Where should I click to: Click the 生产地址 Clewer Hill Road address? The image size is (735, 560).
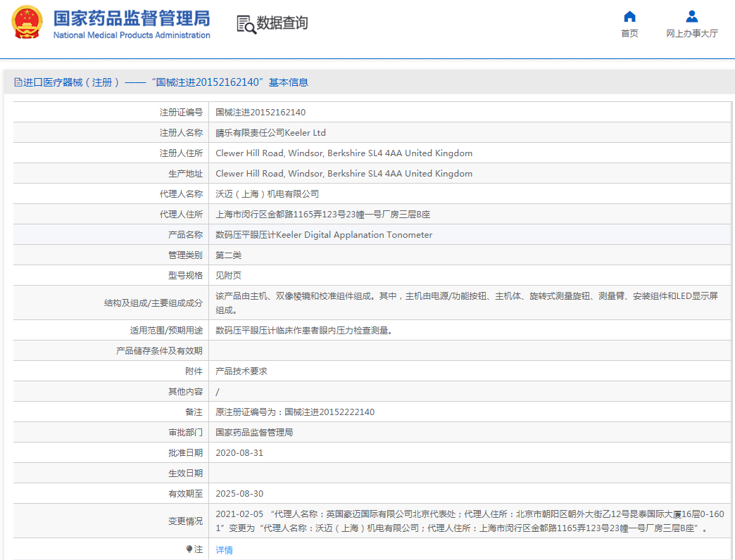tap(344, 173)
